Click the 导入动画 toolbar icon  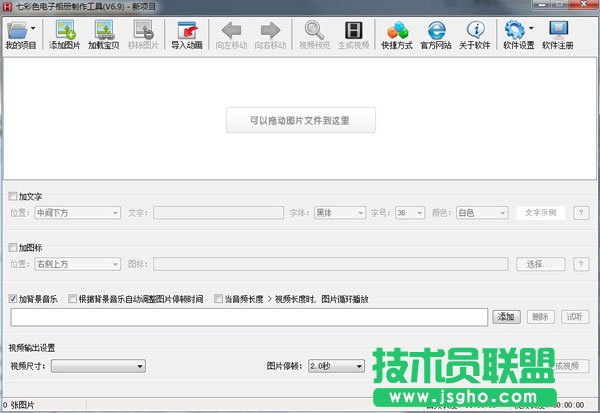(186, 32)
